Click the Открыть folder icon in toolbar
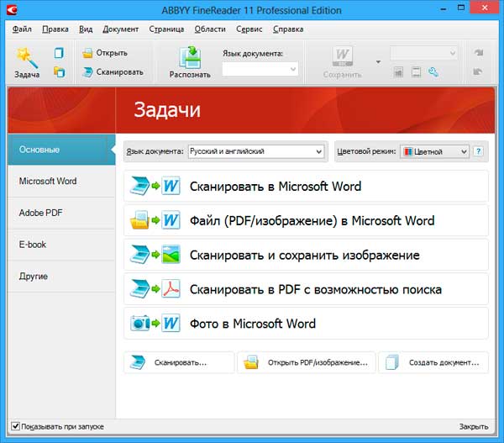 coord(88,53)
